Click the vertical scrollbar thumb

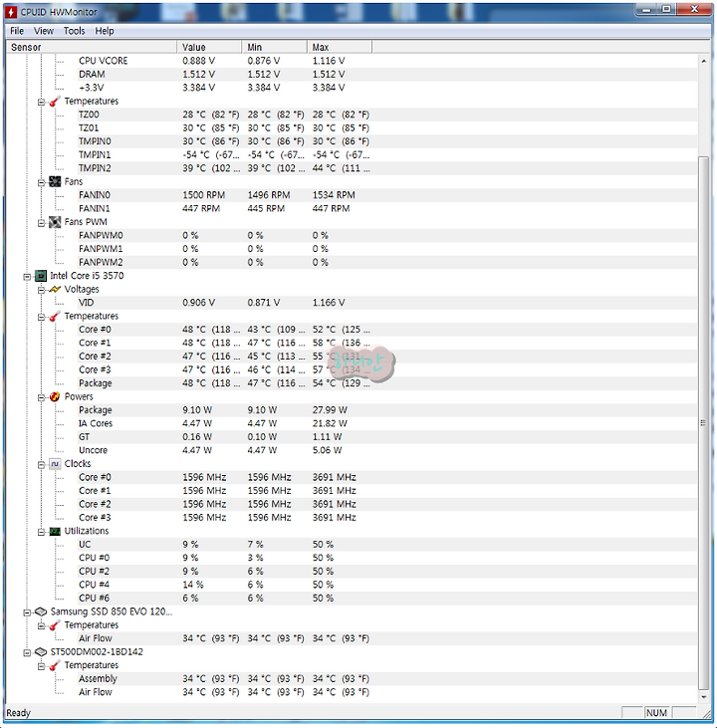pyautogui.click(x=704, y=423)
